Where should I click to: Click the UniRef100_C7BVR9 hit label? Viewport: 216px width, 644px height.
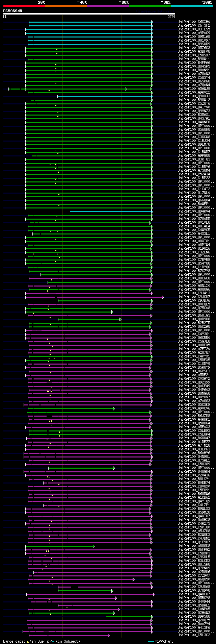pos(194,260)
